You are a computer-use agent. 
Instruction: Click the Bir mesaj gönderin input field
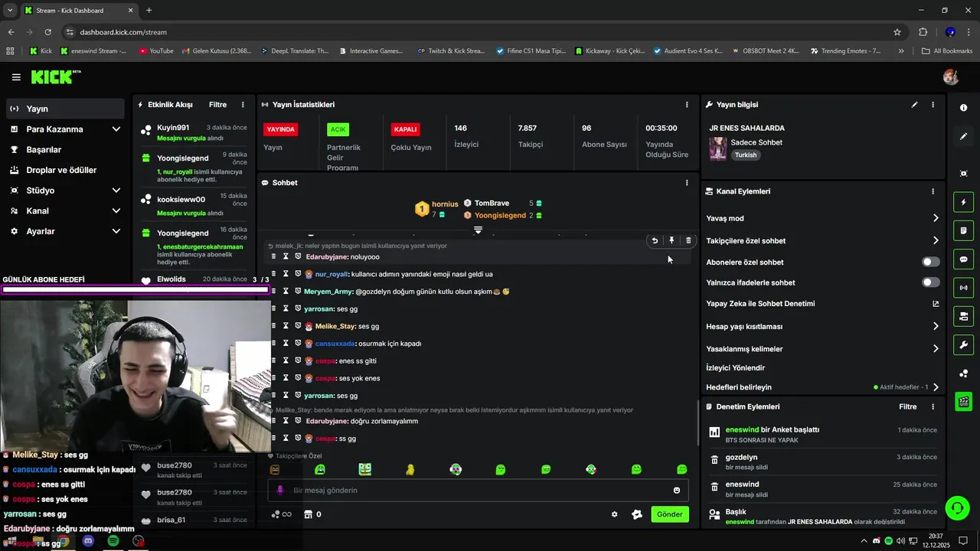(x=478, y=491)
